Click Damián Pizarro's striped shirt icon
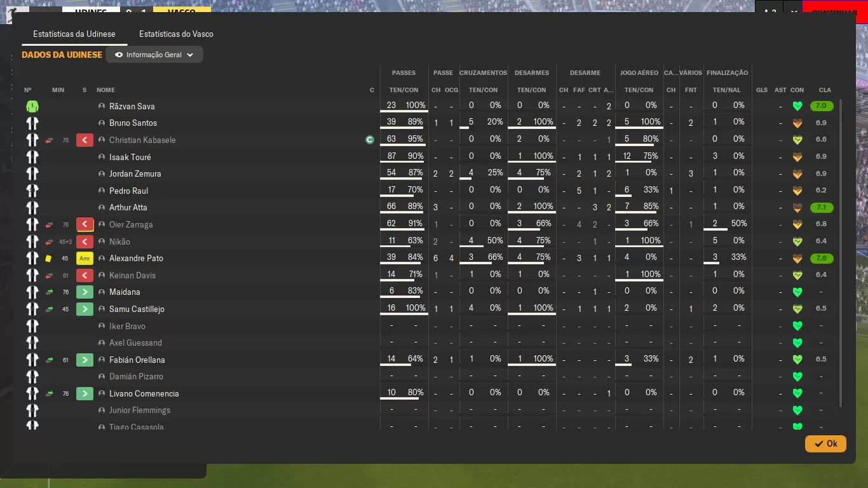The height and width of the screenshot is (488, 868). [32, 376]
